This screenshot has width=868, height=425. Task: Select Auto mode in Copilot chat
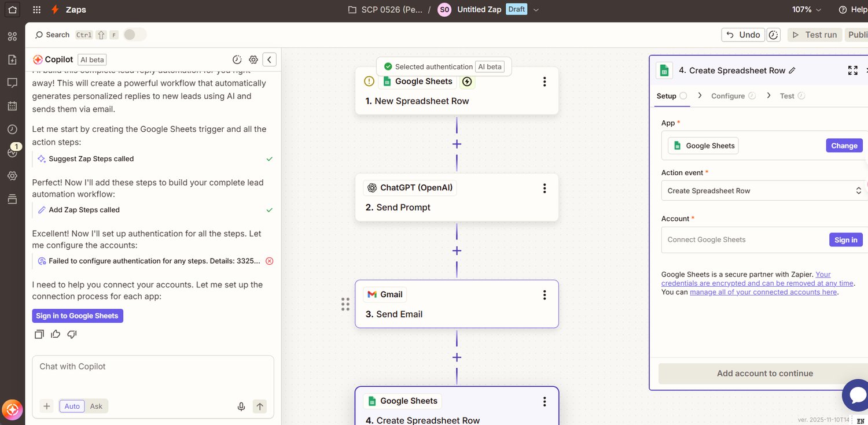point(72,406)
